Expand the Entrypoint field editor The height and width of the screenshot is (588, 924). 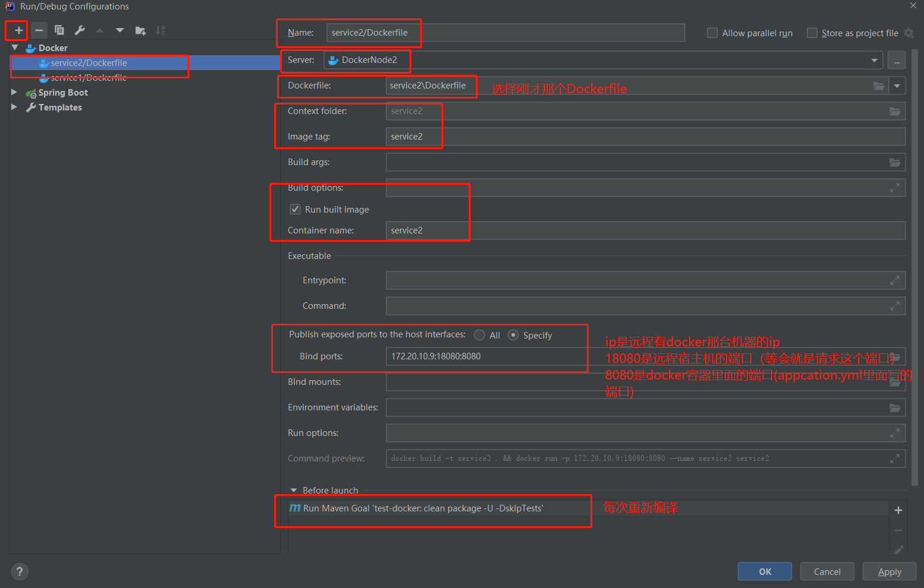895,280
